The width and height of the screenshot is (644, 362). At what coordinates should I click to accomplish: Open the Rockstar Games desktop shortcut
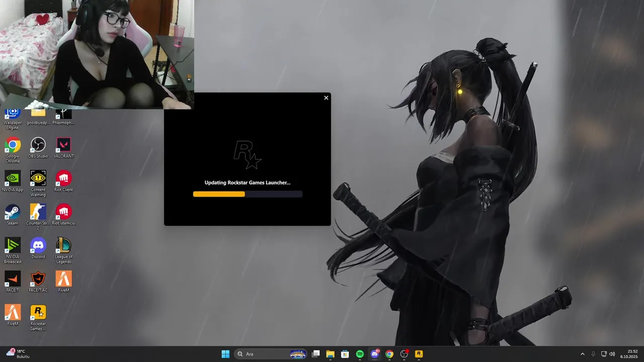coord(38,318)
